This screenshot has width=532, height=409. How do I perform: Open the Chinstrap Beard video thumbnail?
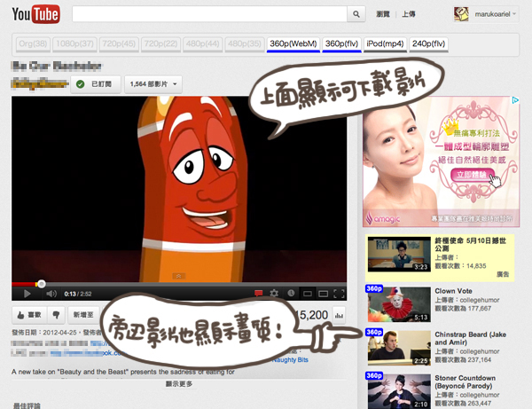click(x=399, y=348)
